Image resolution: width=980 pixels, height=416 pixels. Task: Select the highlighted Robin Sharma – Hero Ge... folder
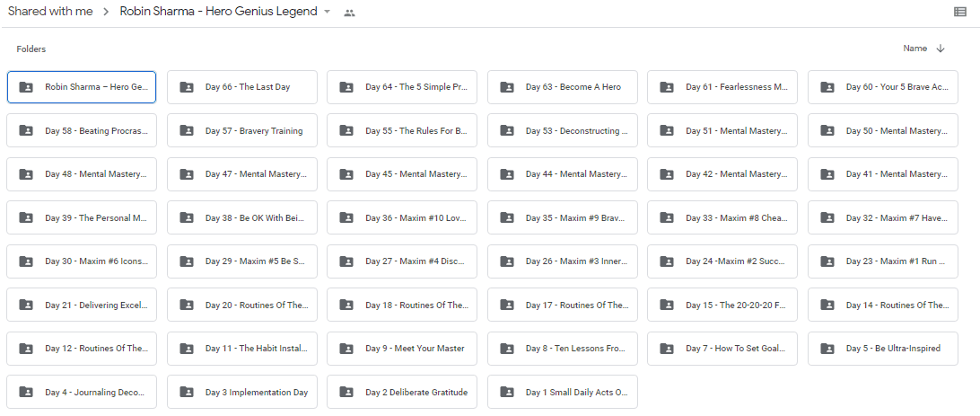tap(82, 87)
